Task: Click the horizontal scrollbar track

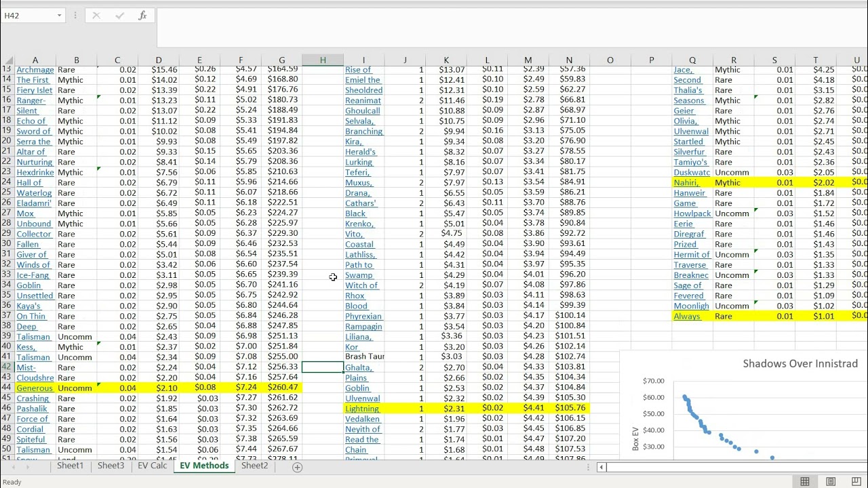Action: point(737,467)
